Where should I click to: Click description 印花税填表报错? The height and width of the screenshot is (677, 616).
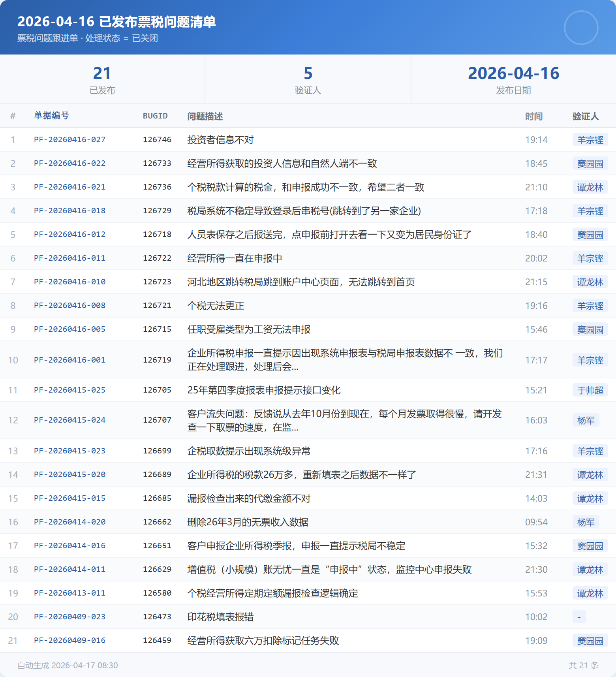click(x=220, y=617)
